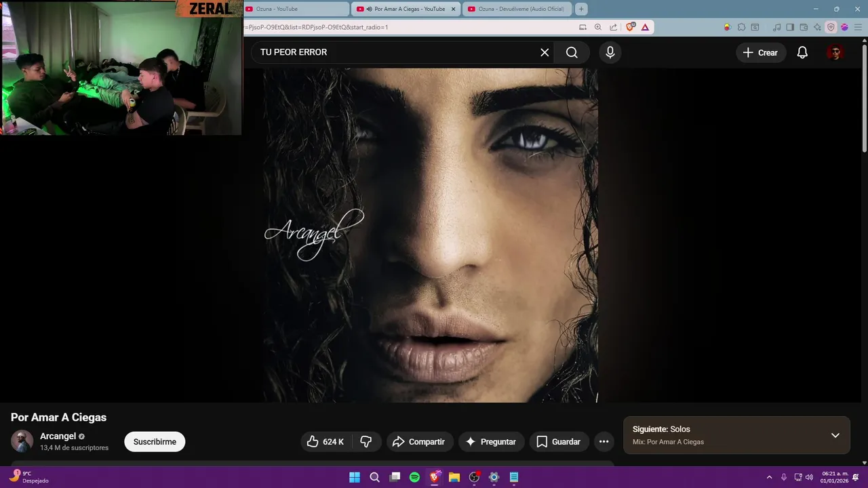Click the video player artwork

430,235
